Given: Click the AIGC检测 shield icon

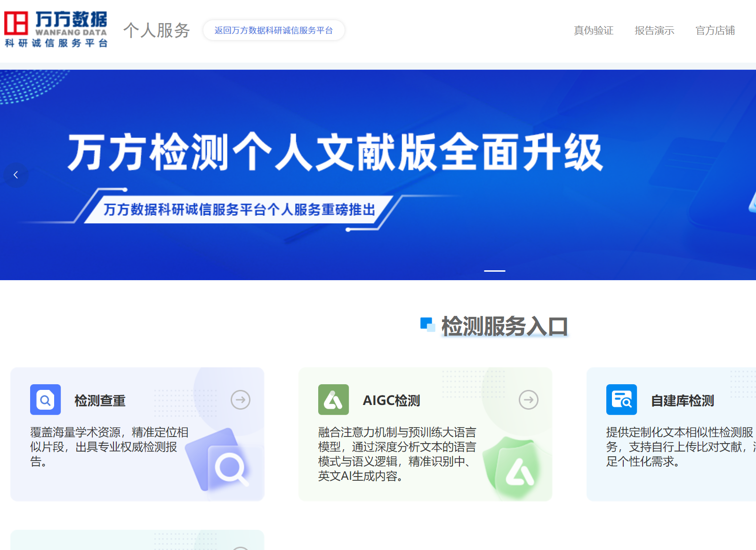Looking at the screenshot, I should pos(333,399).
